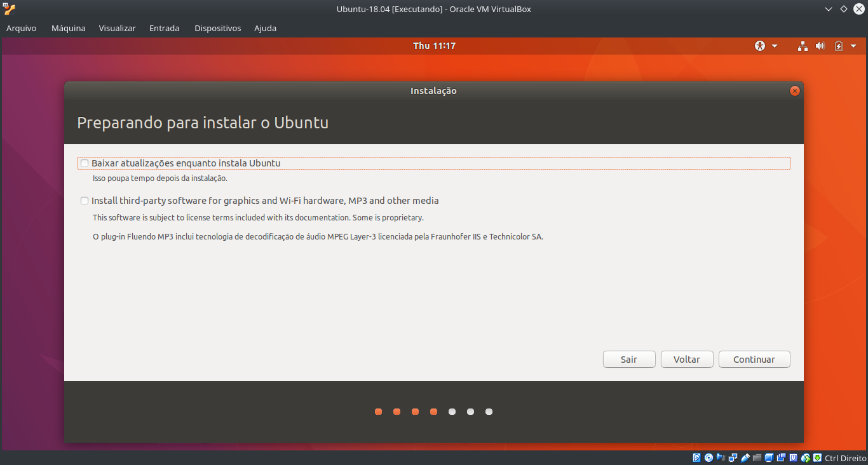Open the system menu arrow next to battery

pyautogui.click(x=853, y=46)
